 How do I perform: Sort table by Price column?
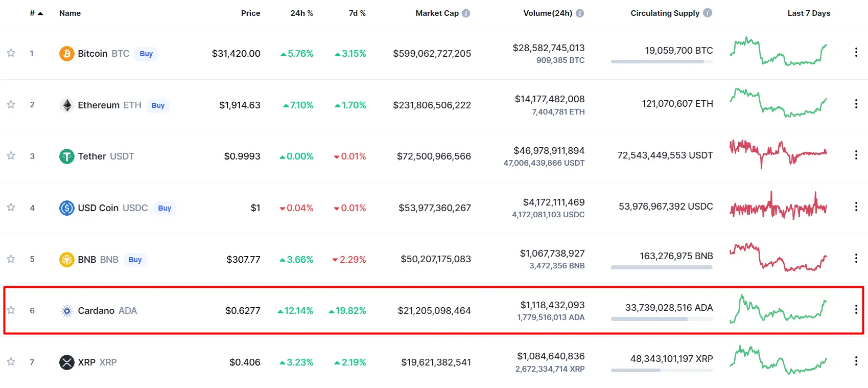(x=250, y=13)
